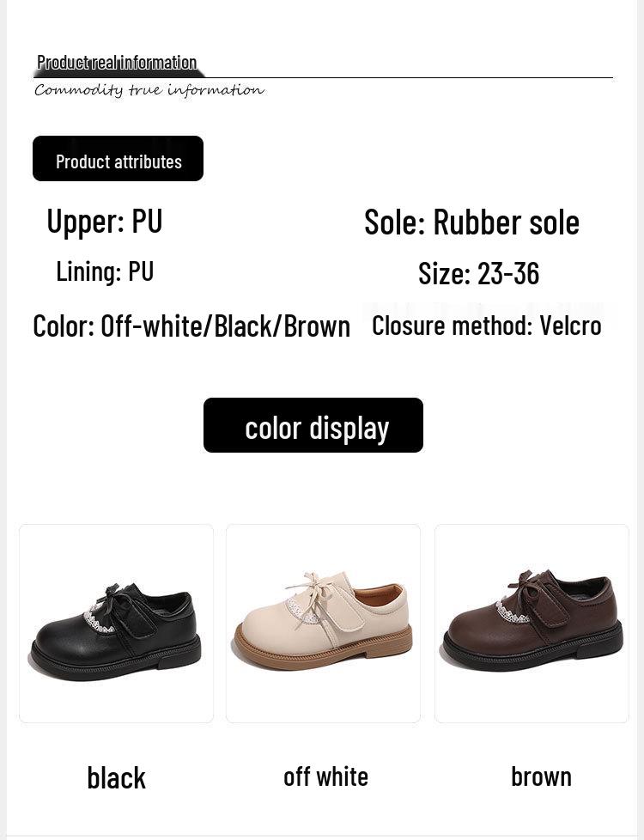Click the black shoe thumbnail
Screen dimensions: 644x840
point(116,623)
